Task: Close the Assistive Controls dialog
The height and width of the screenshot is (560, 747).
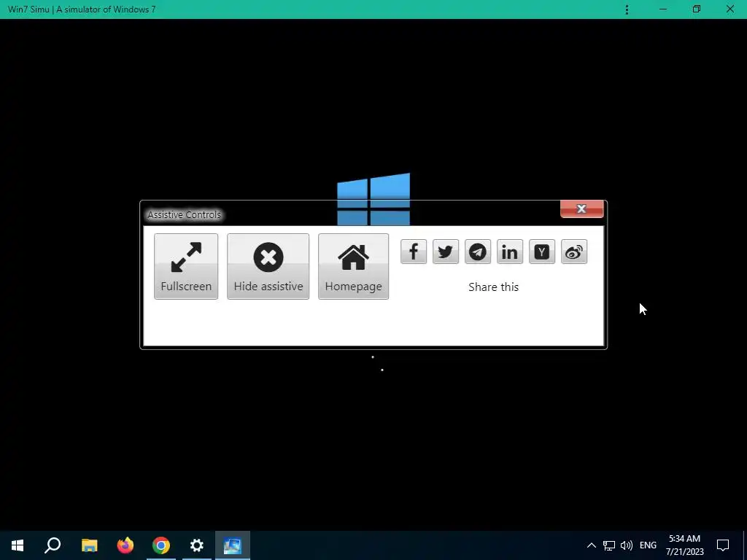Action: tap(581, 209)
